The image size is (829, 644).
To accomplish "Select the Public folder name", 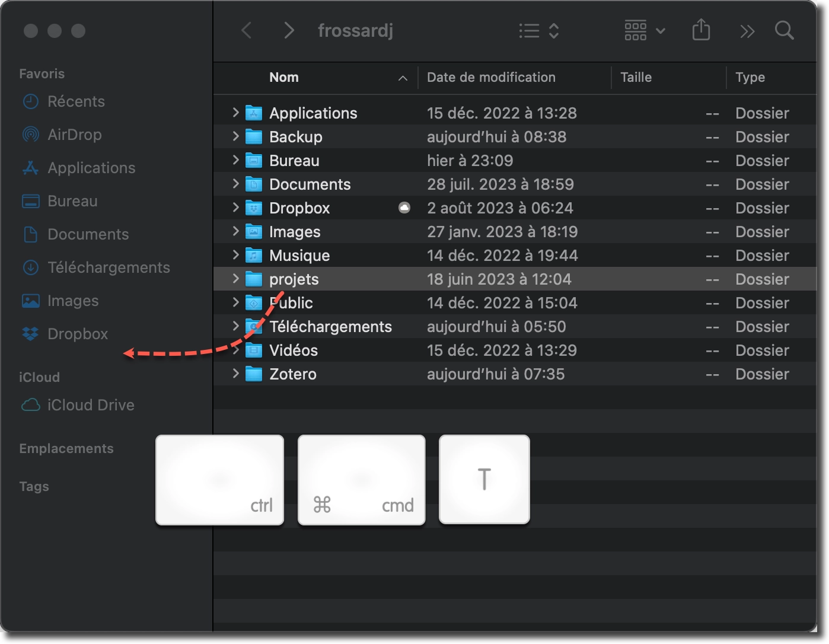I will click(x=291, y=303).
